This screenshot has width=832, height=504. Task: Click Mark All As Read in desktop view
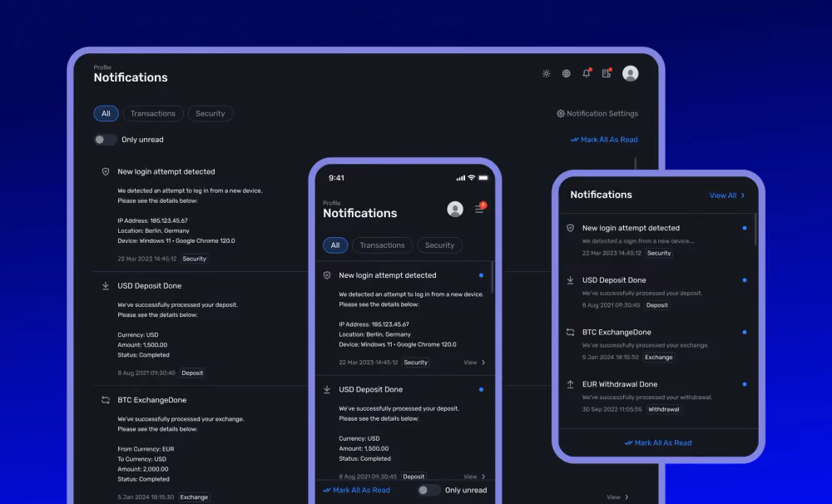[x=604, y=140]
